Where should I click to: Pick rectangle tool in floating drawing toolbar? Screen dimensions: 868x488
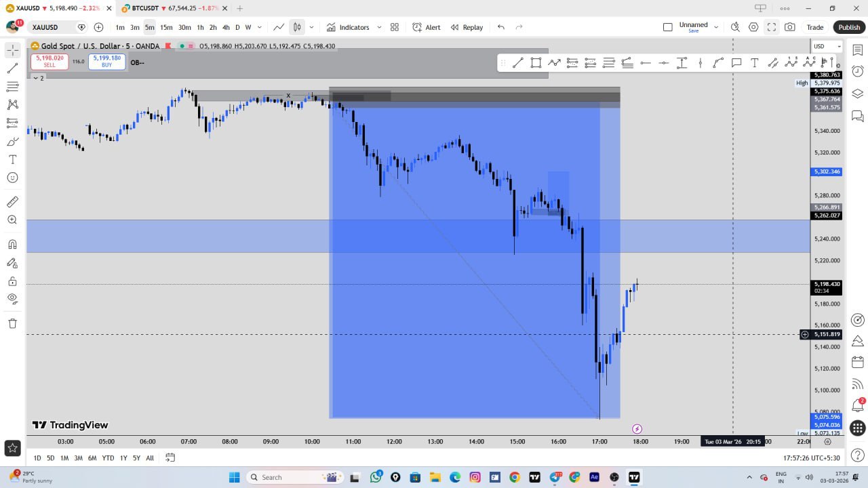pyautogui.click(x=536, y=63)
